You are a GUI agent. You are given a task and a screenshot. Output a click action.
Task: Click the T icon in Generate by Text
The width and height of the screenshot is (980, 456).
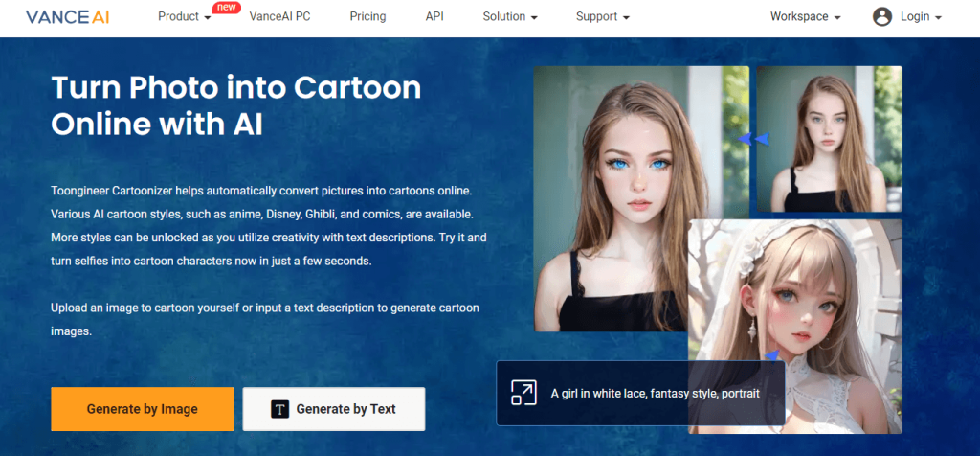pos(280,409)
